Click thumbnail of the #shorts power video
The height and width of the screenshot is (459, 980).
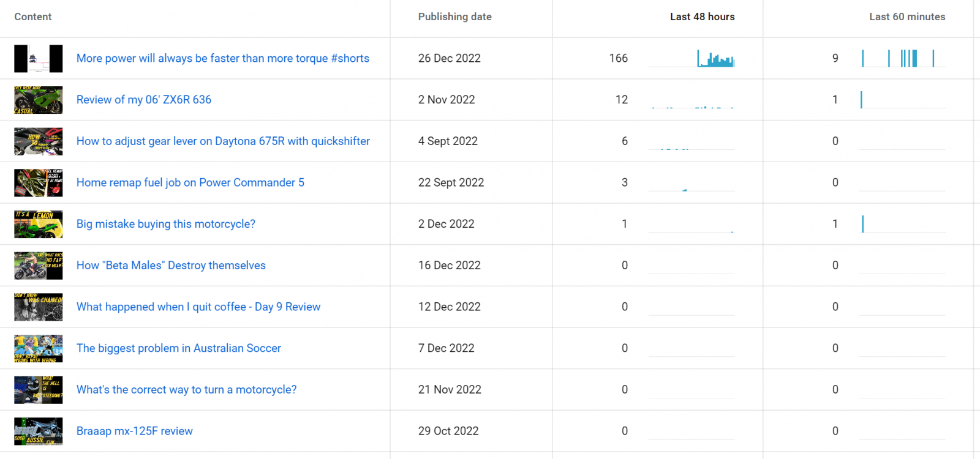[x=38, y=59]
